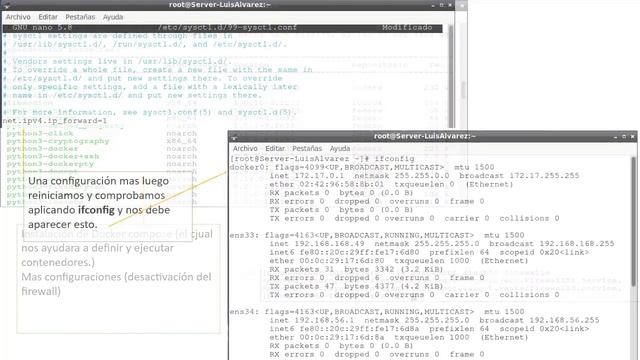Click 'Mas configuraciones (desactivación del' faded text
Screen dimensions: 640x360
(116, 277)
